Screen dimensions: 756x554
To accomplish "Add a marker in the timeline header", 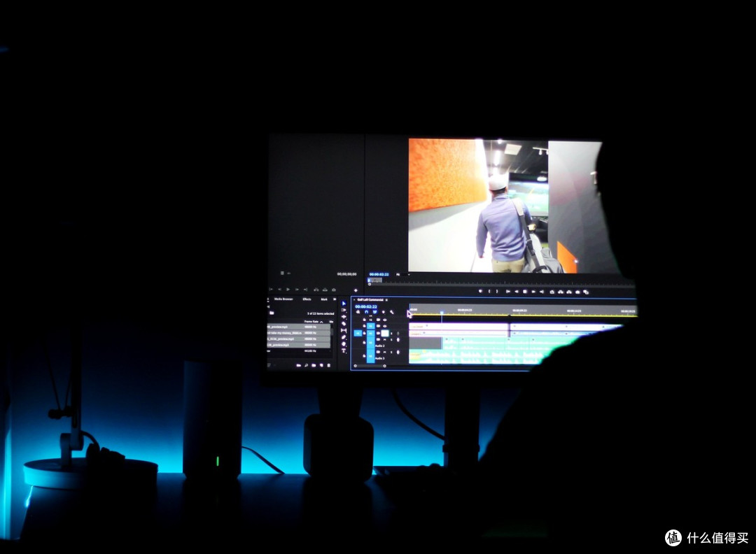I will pos(384,312).
